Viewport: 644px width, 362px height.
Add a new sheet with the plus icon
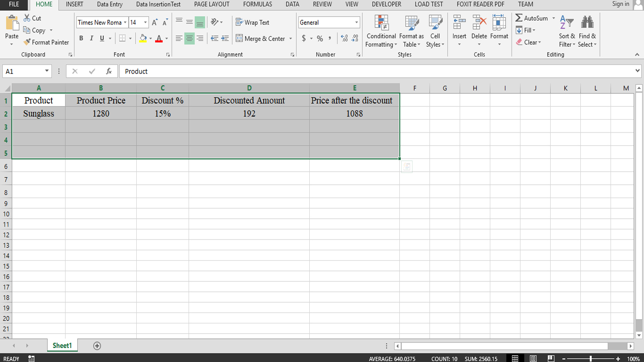[x=97, y=346]
